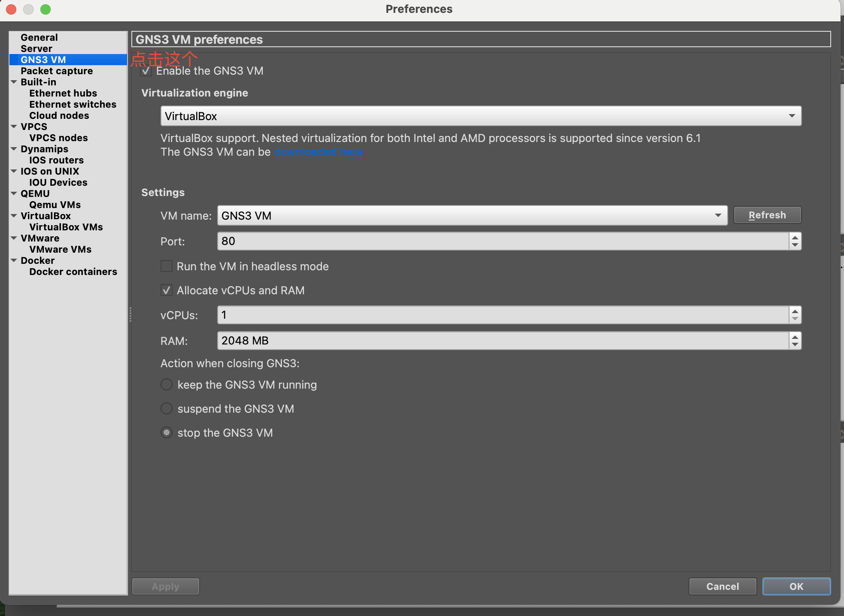Open General preferences page
The width and height of the screenshot is (844, 616).
pyautogui.click(x=39, y=37)
